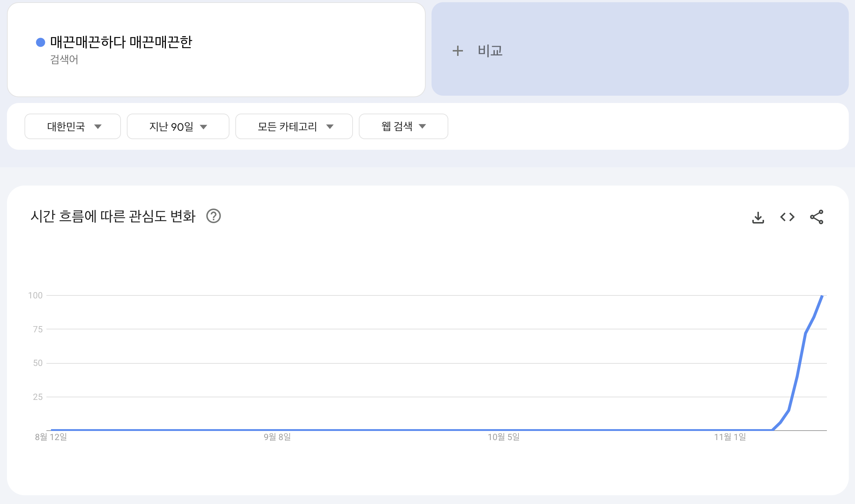Share the trends chart
The height and width of the screenshot is (504, 855).
tap(817, 217)
